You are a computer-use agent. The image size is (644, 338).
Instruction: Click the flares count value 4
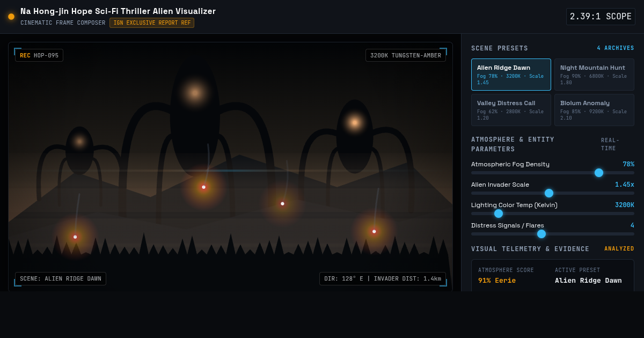pos(632,225)
